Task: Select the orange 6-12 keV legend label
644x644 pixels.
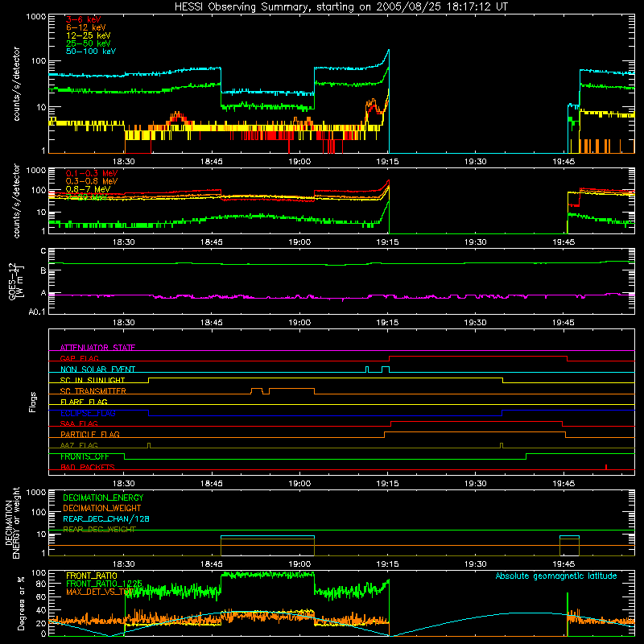Action: pos(86,27)
